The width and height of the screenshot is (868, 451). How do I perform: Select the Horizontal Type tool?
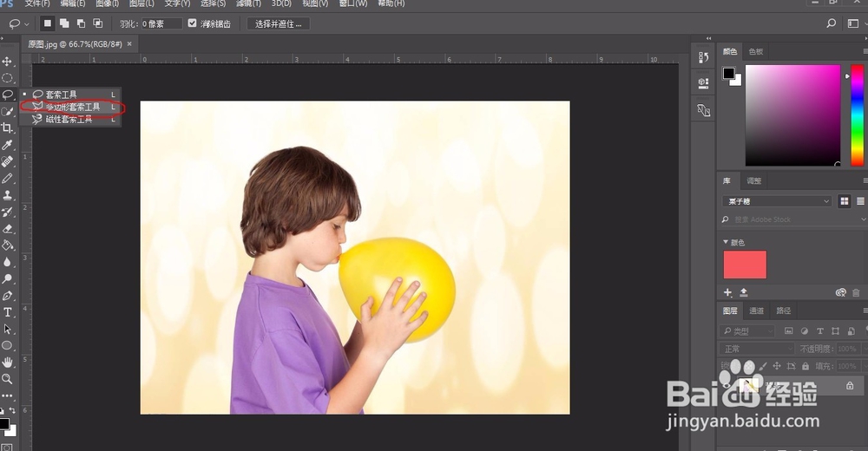tap(7, 312)
